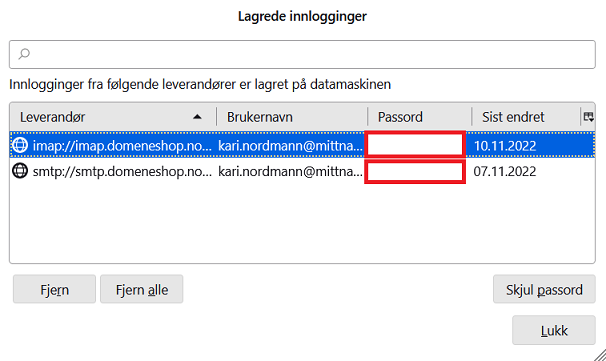This screenshot has width=606, height=361.
Task: Click the password cell of the smtp login
Action: [415, 172]
